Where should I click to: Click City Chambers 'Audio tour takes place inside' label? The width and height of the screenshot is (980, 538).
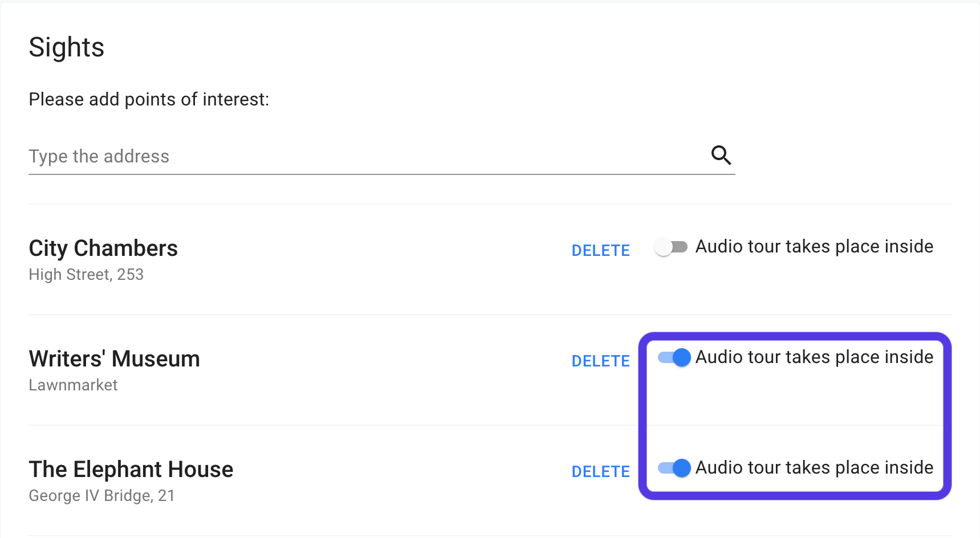pos(814,247)
